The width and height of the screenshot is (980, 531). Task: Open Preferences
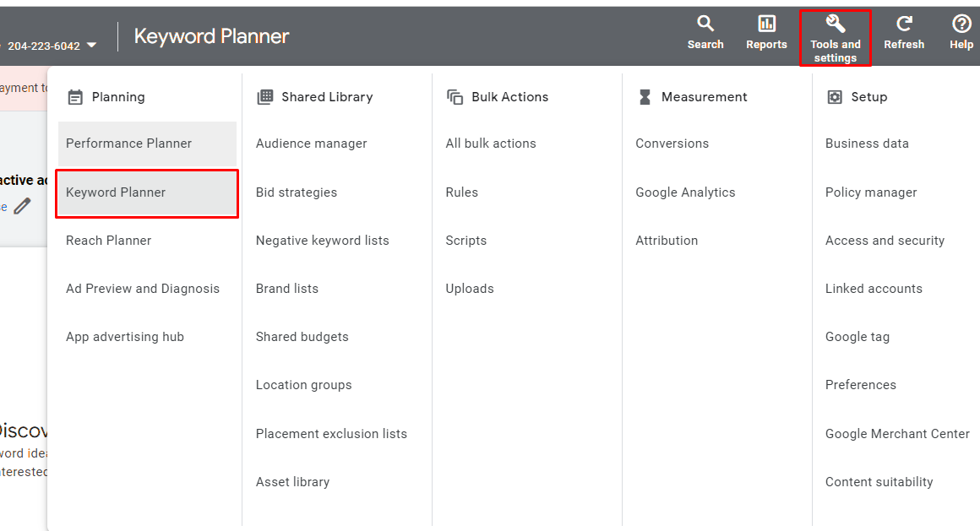(x=860, y=385)
